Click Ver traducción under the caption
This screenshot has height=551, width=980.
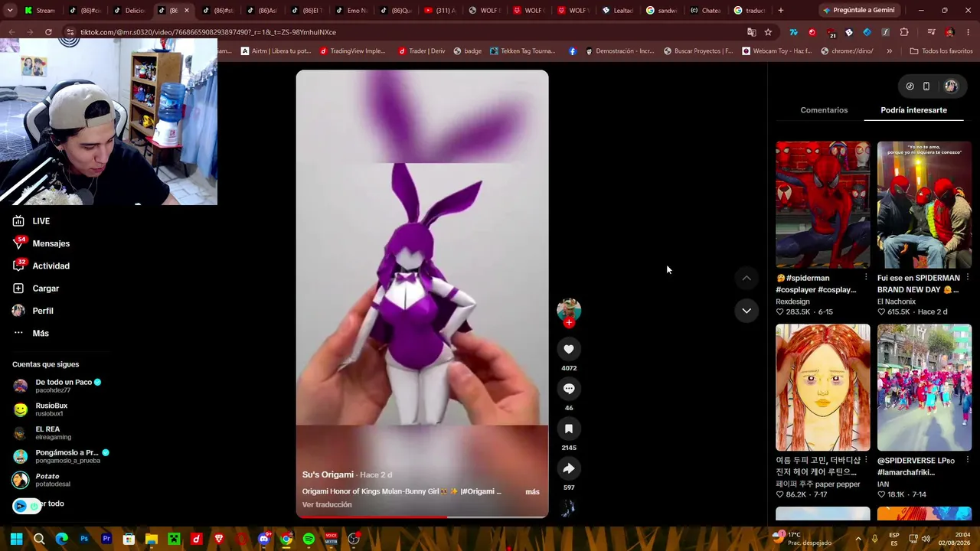pos(327,505)
